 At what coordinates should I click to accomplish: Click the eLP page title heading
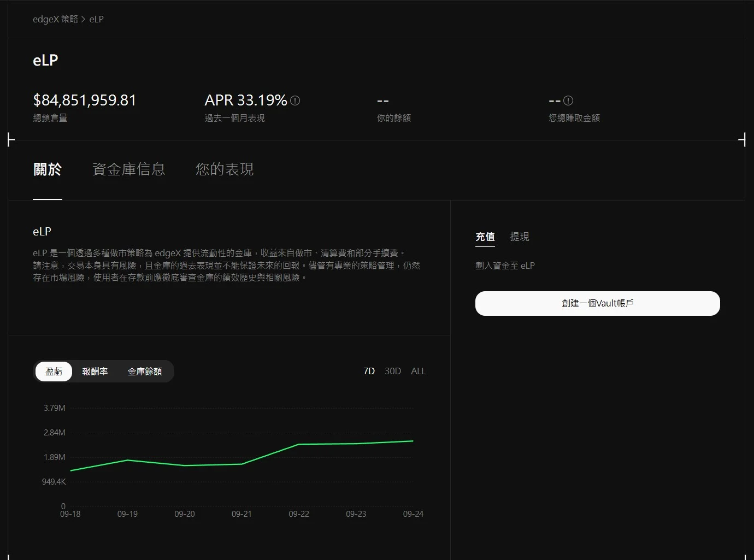click(x=45, y=60)
